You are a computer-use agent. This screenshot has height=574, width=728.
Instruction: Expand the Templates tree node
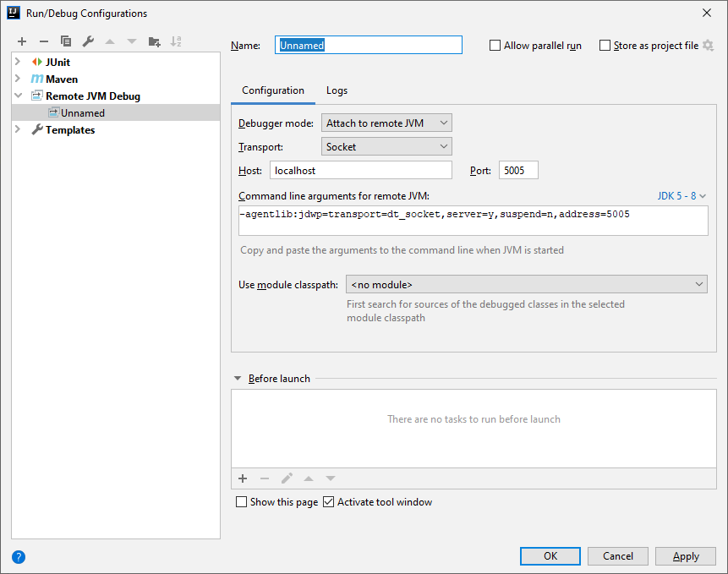[x=18, y=129]
